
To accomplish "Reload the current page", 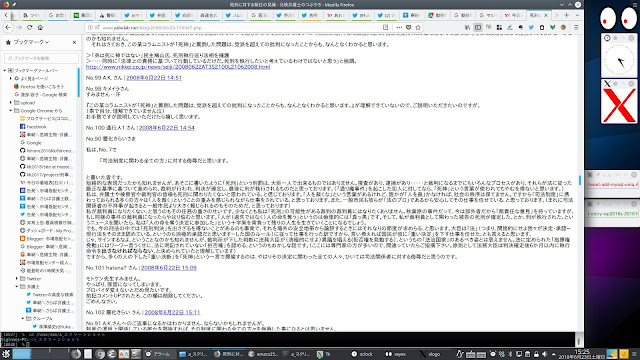I will (29, 27).
